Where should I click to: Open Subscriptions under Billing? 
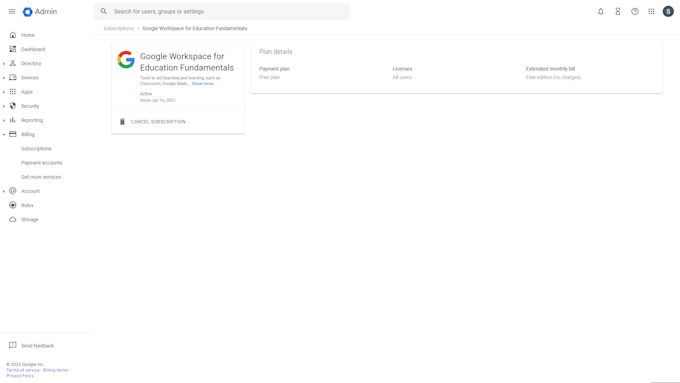click(36, 149)
